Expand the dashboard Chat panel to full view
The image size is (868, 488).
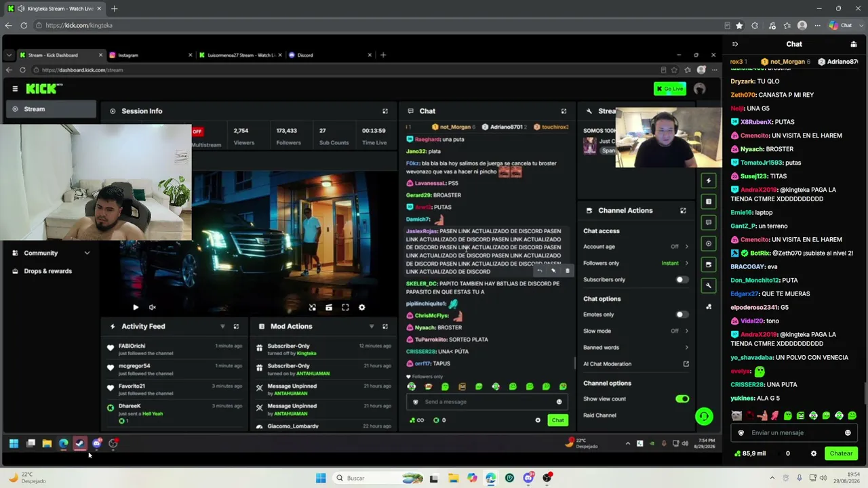tap(564, 111)
